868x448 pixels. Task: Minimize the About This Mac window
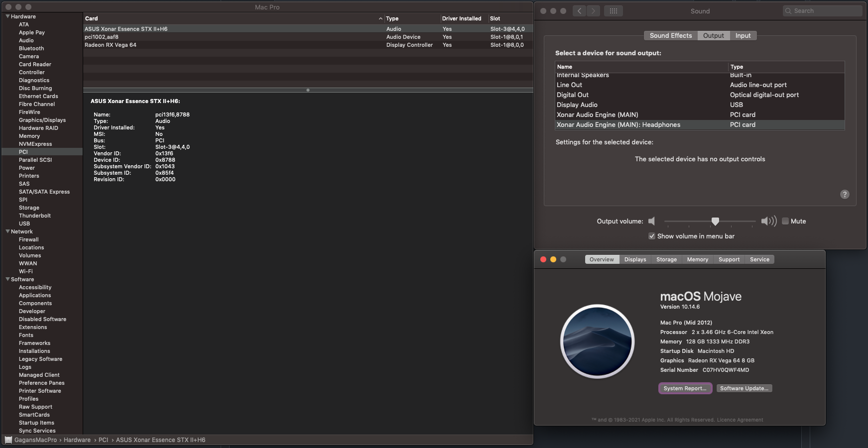[553, 259]
